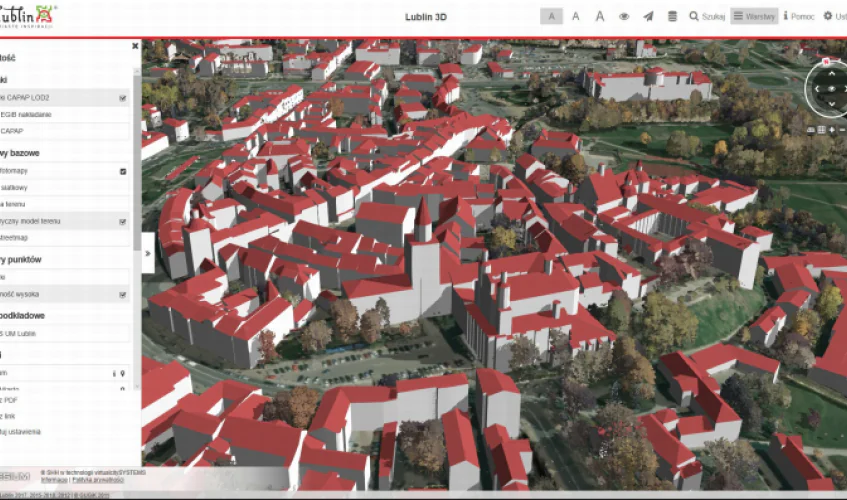Tilt view down with compass down arrow
Image resolution: width=847 pixels, height=500 pixels.
tap(832, 104)
